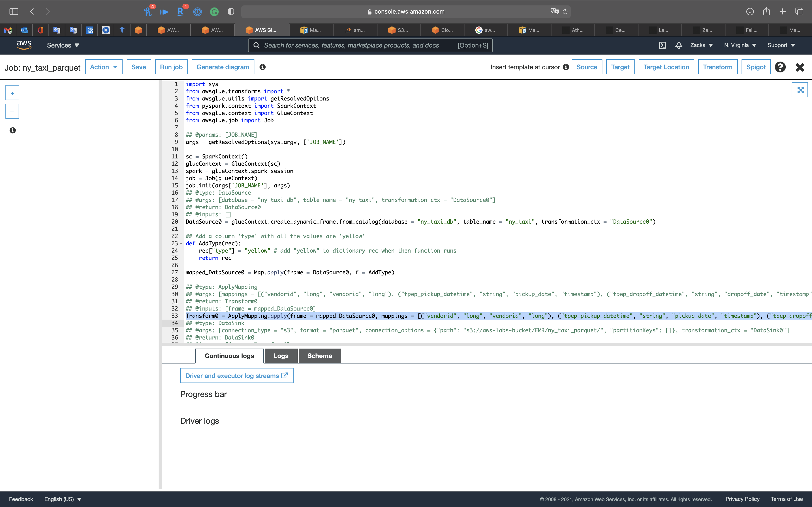
Task: Switch to the Logs tab
Action: (281, 356)
